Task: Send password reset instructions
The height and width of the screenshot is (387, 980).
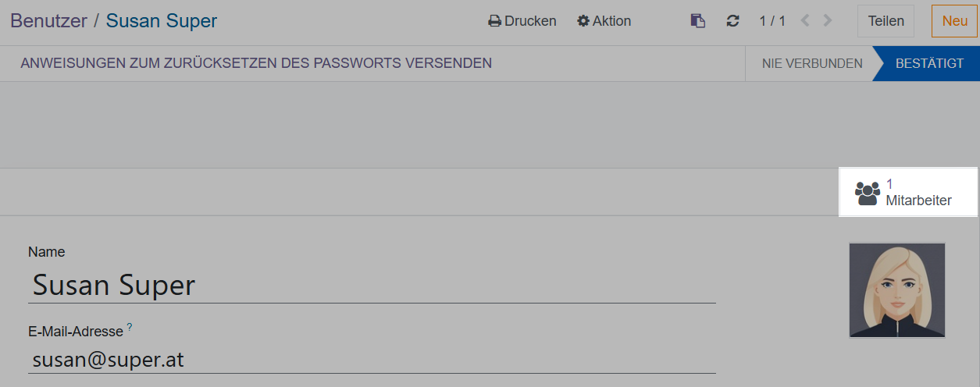Action: (x=256, y=63)
